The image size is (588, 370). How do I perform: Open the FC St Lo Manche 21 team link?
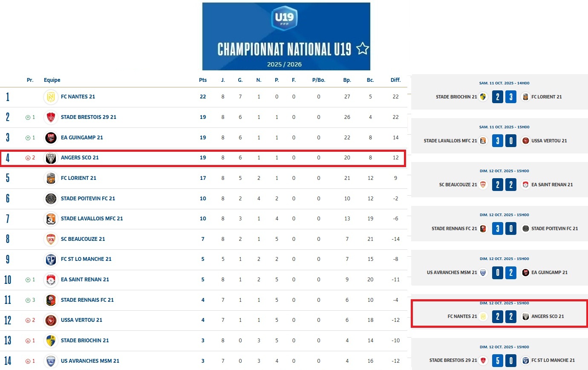click(86, 259)
